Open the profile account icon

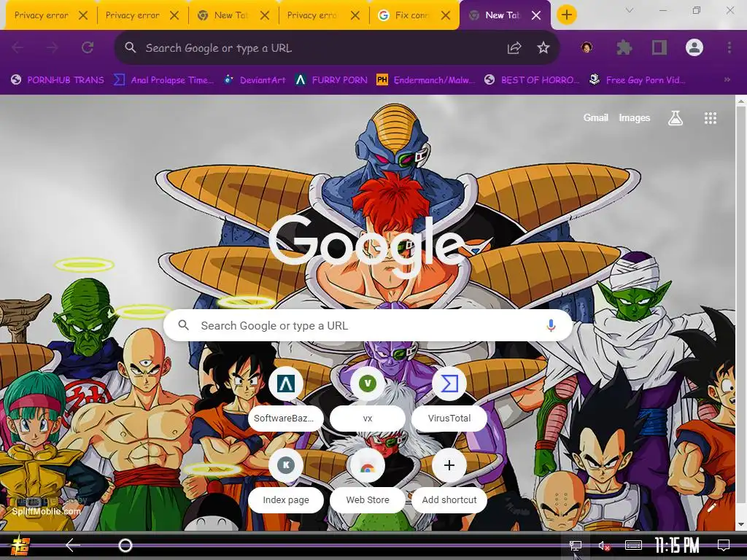point(694,47)
